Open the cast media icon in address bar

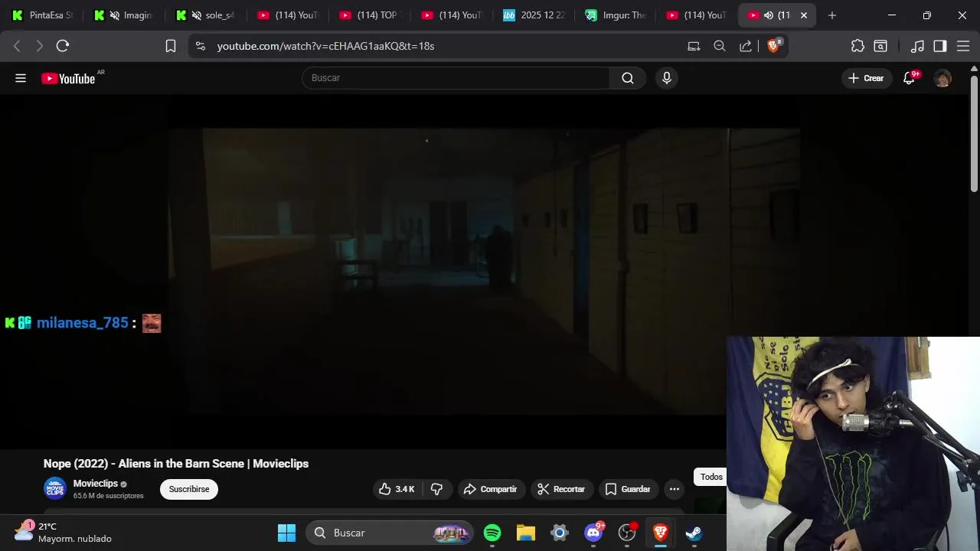click(694, 46)
